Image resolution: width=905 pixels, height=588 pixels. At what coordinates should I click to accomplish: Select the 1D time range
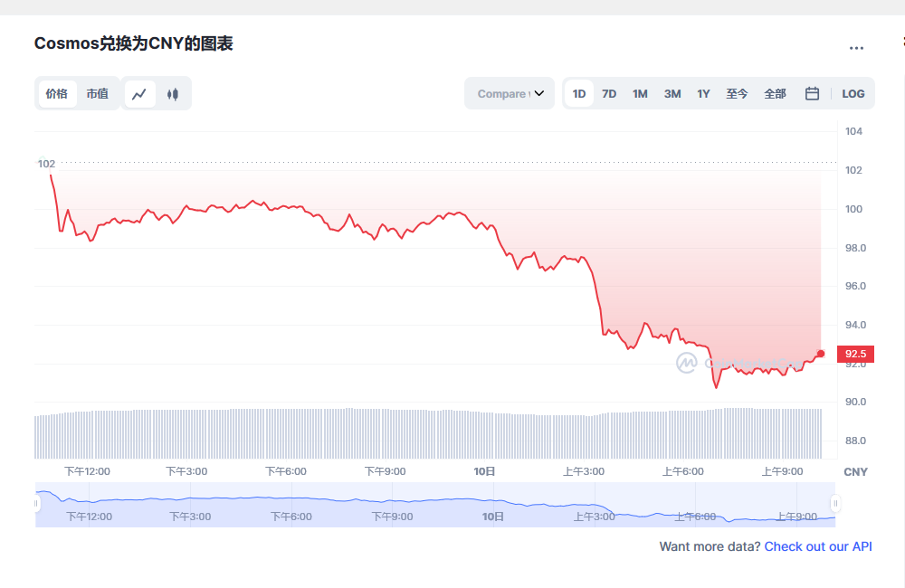point(579,93)
